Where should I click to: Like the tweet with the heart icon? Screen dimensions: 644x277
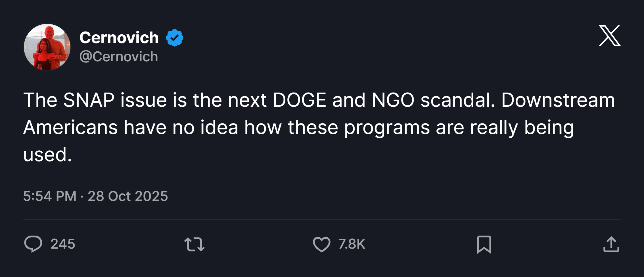pos(321,244)
